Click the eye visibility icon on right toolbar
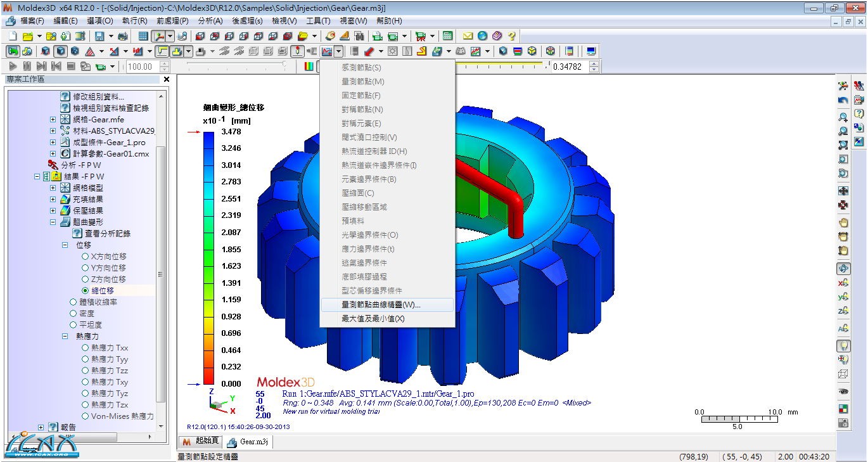Viewport: 868px width, 462px height. click(x=843, y=392)
